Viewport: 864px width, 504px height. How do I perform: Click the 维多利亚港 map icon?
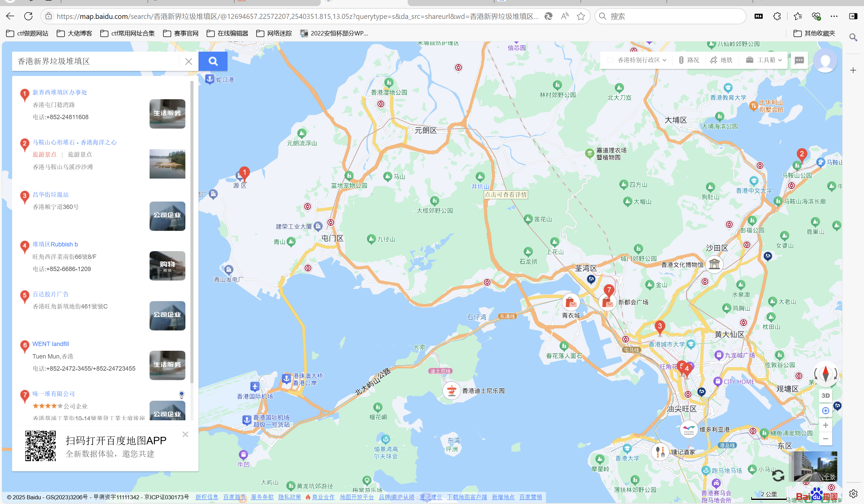[x=688, y=430]
